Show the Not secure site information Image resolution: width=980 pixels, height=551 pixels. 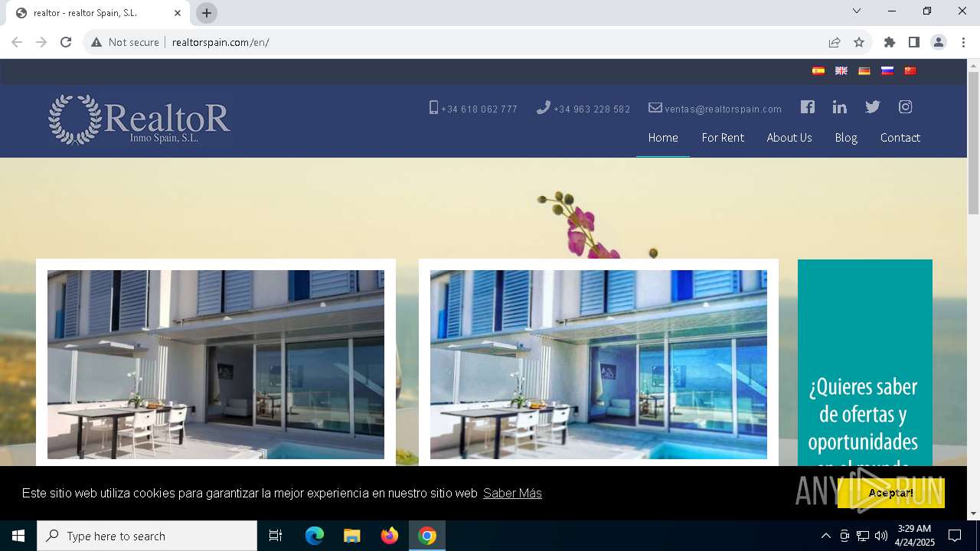[125, 42]
